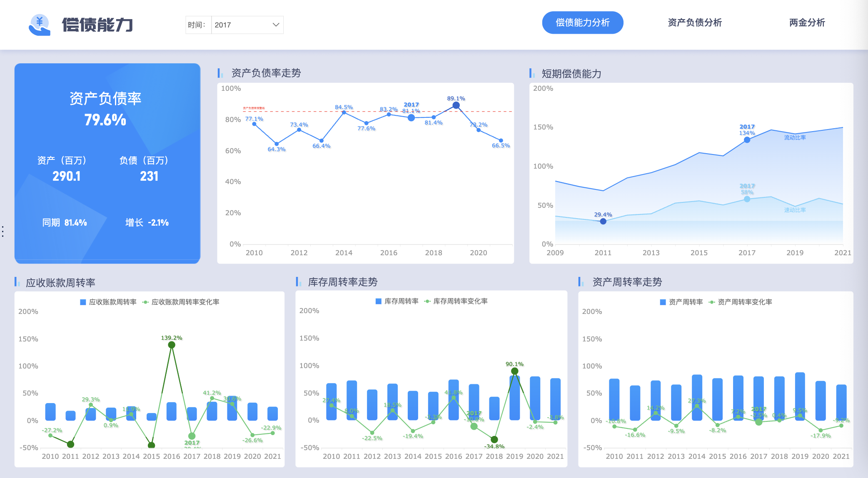Click the 2019 bar in asset turnover chart

click(800, 396)
